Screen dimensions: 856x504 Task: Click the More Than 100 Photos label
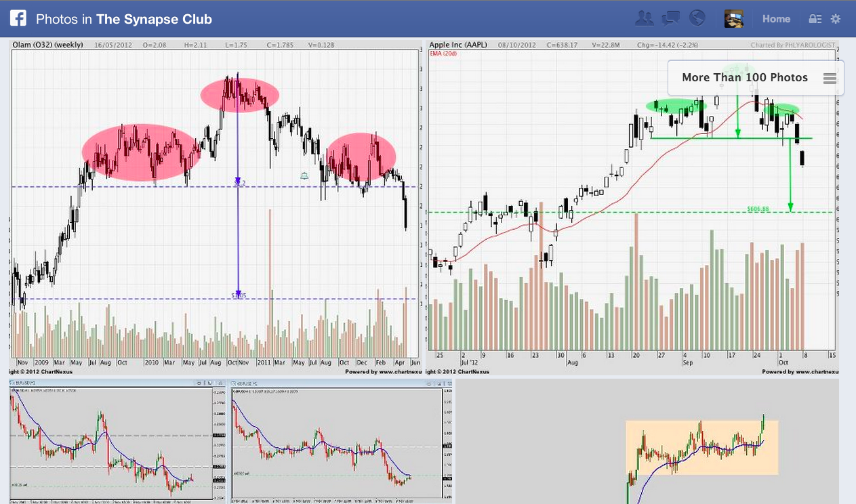(x=744, y=78)
